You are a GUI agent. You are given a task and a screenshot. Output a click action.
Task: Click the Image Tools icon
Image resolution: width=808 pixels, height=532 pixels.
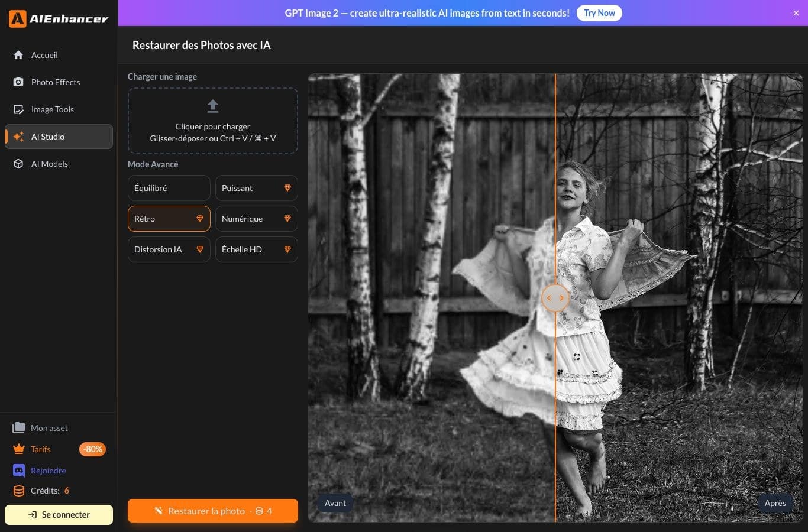[18, 109]
